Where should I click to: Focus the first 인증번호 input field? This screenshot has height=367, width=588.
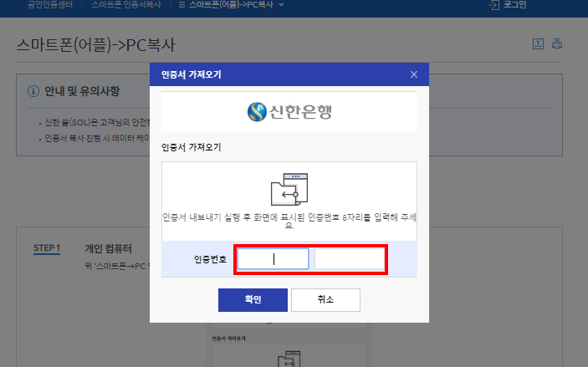[273, 258]
